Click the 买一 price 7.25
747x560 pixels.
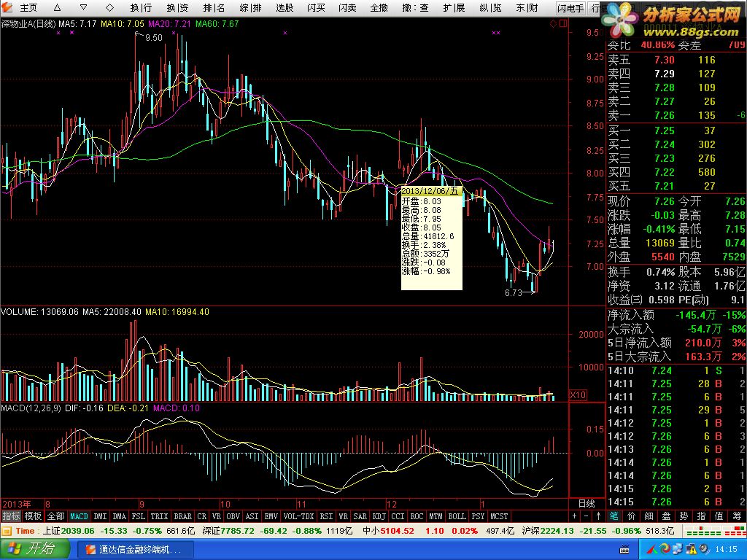tap(664, 131)
